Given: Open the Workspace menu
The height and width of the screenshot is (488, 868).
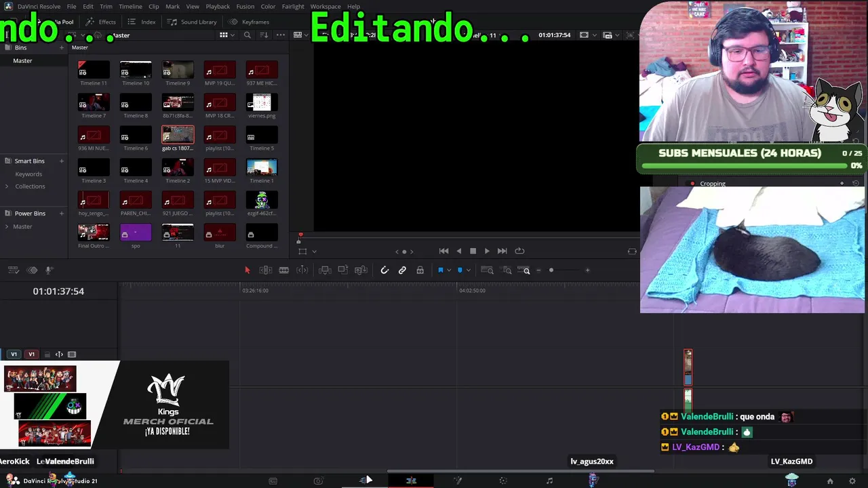Looking at the screenshot, I should 325,7.
